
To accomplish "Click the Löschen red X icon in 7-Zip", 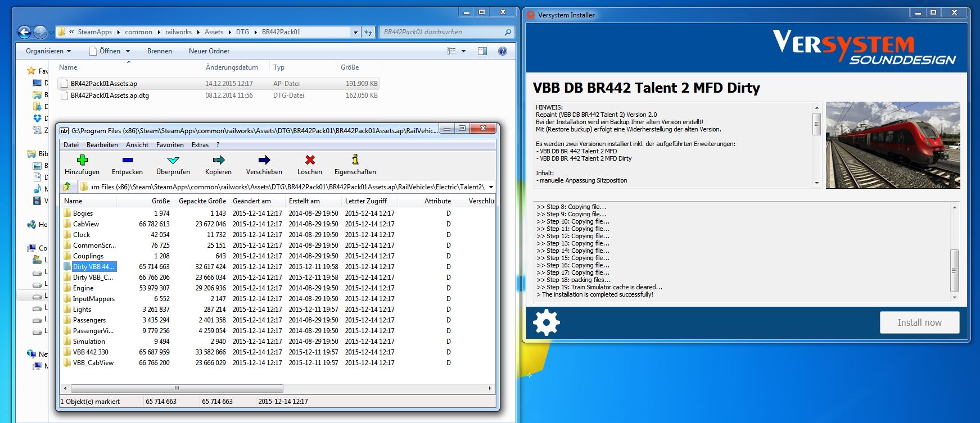I will coord(310,160).
